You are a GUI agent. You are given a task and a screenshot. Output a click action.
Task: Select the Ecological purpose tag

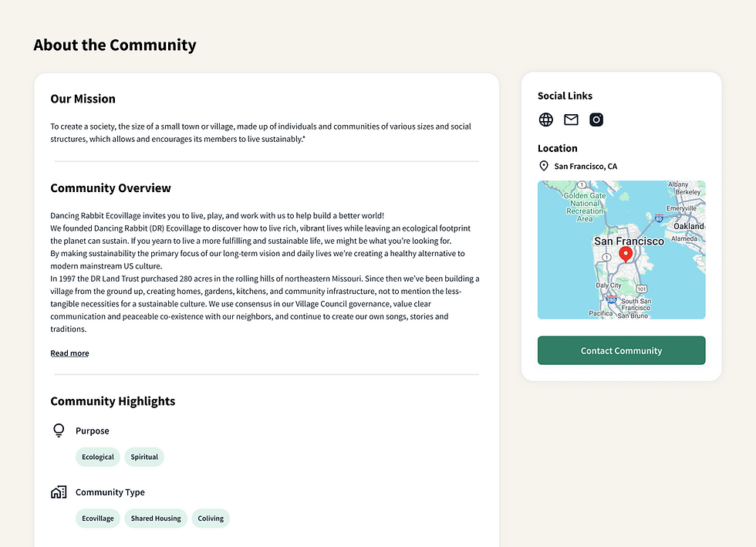click(98, 457)
